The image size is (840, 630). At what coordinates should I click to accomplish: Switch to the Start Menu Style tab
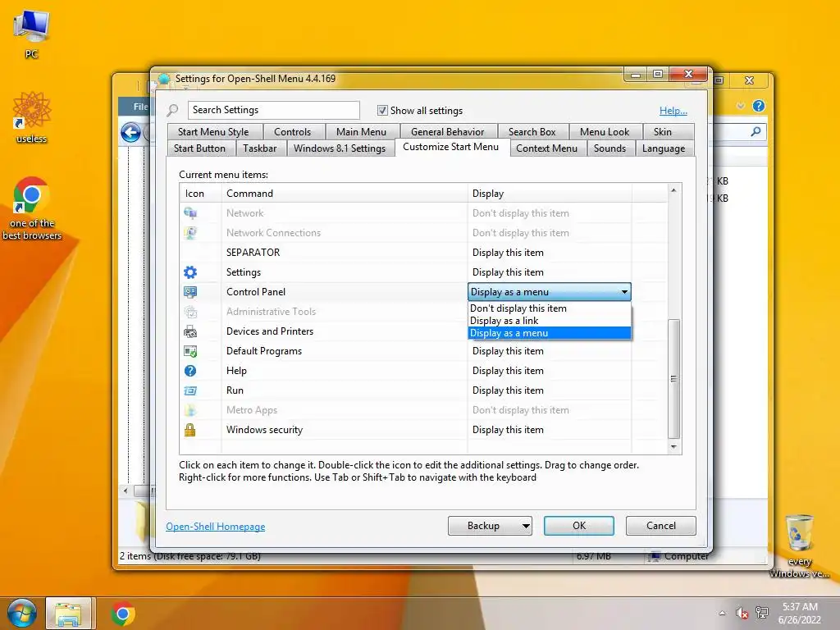tap(213, 132)
